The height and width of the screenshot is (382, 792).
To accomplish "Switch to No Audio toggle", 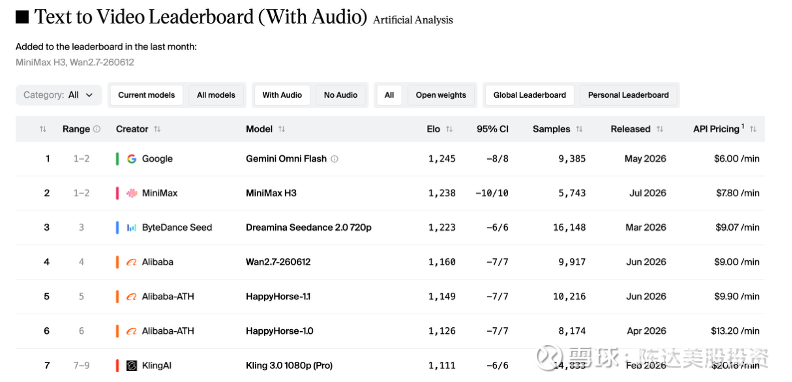I will click(x=340, y=95).
